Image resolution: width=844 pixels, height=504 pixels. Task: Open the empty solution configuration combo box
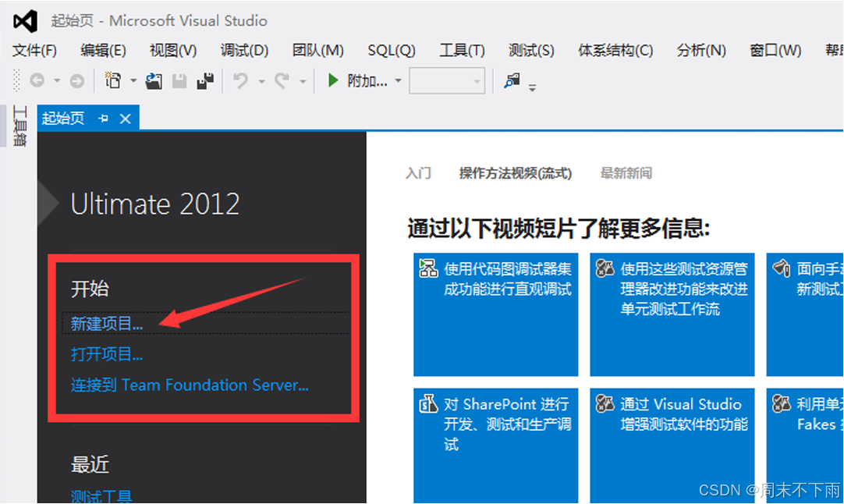(x=447, y=81)
